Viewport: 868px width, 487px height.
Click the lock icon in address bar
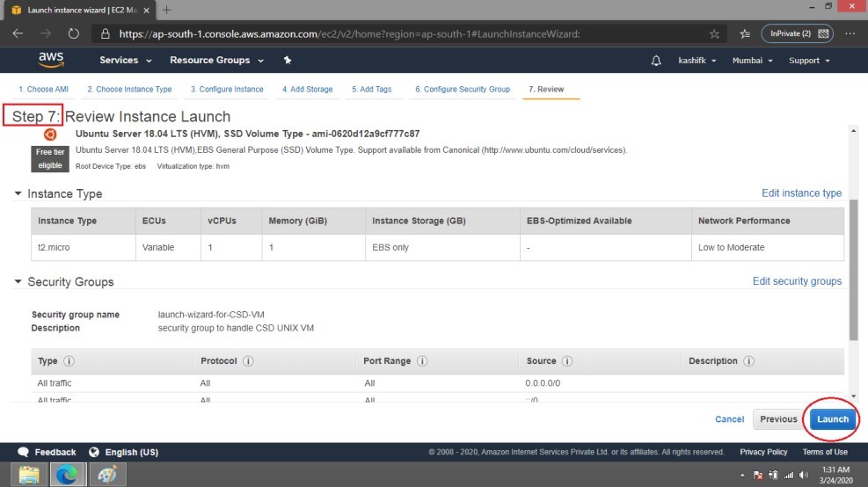click(x=106, y=33)
